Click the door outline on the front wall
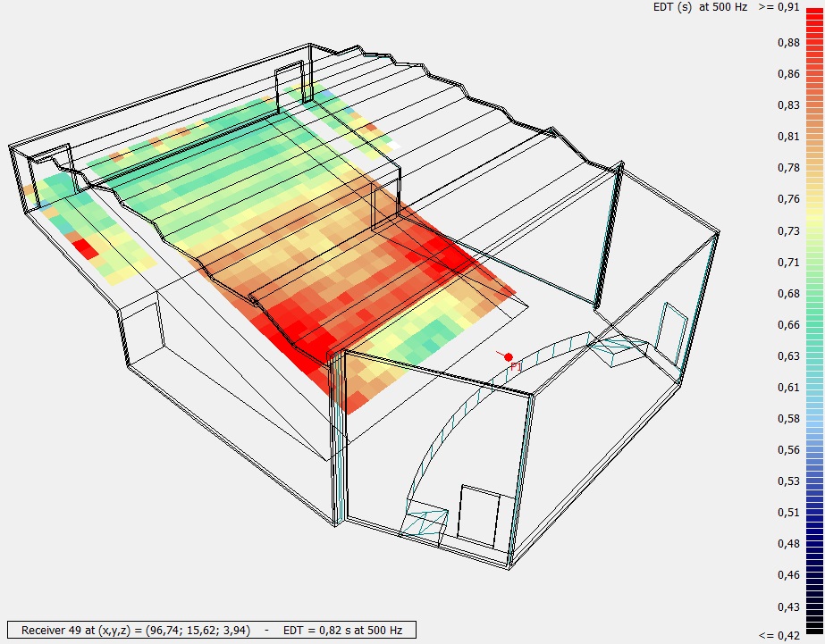The width and height of the screenshot is (825, 644). tap(478, 516)
